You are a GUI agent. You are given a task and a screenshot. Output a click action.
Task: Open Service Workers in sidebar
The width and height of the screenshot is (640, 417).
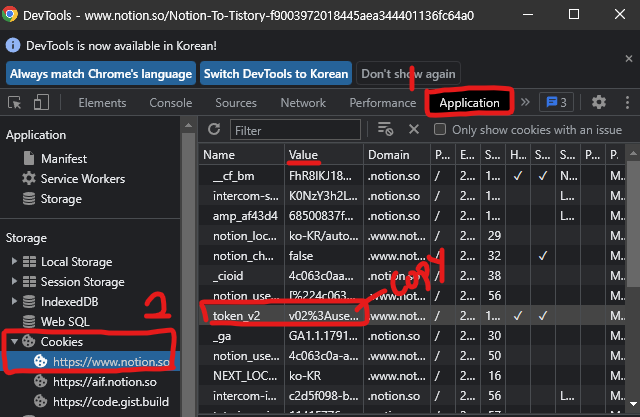[x=83, y=178]
